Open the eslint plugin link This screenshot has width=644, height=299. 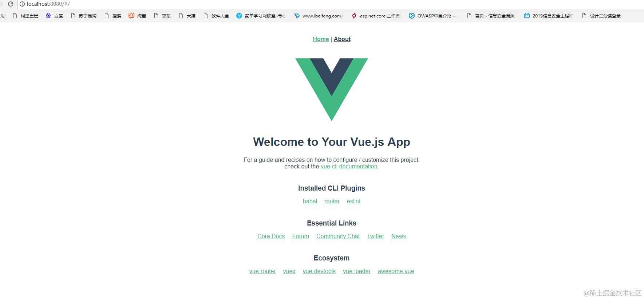coord(353,201)
